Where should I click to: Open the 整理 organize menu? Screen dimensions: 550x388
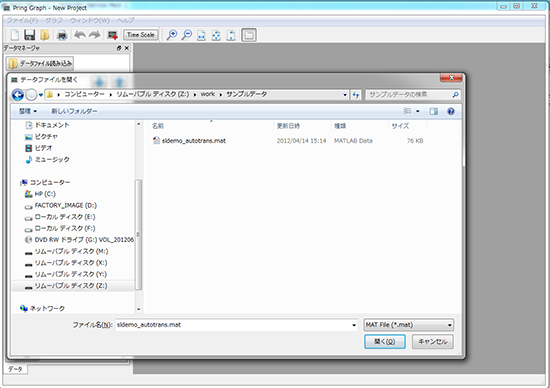click(x=28, y=111)
